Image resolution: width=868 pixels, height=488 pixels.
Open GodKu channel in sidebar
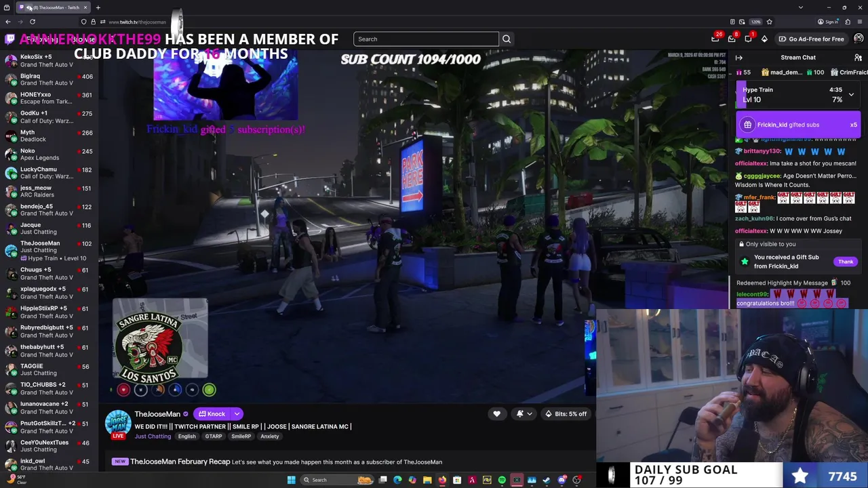click(x=49, y=117)
